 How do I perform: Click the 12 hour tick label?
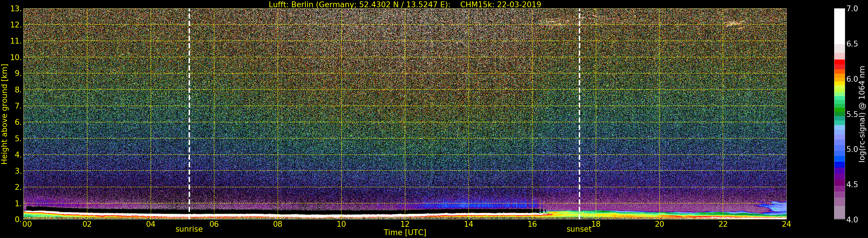click(405, 224)
